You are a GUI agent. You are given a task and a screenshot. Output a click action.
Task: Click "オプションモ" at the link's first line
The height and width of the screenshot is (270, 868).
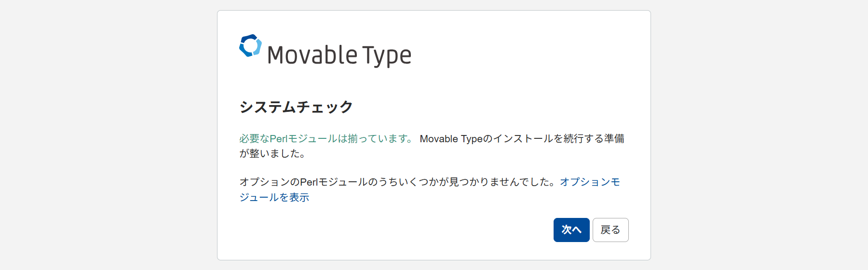tap(590, 182)
